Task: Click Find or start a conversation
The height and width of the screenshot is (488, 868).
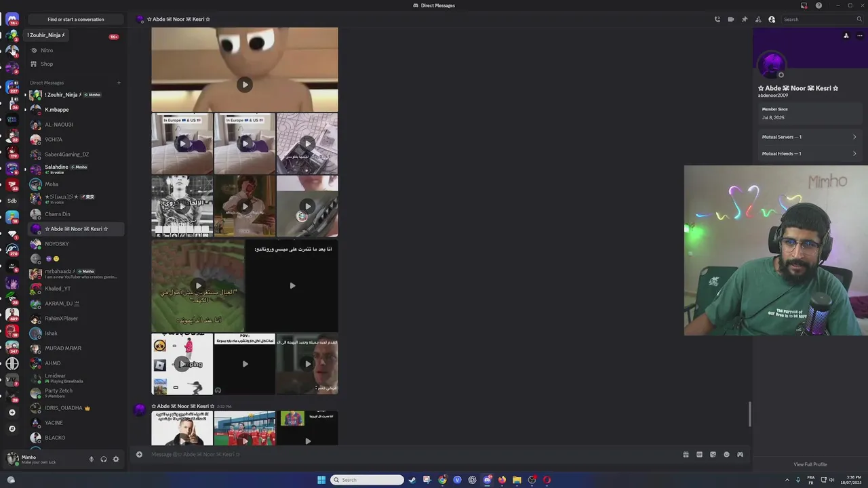Action: click(x=76, y=20)
